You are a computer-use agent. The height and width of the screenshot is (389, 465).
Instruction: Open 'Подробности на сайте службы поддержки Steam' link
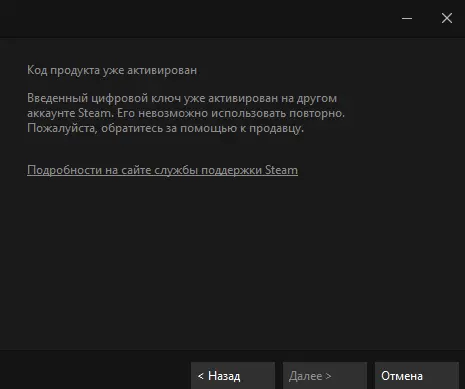(x=162, y=170)
